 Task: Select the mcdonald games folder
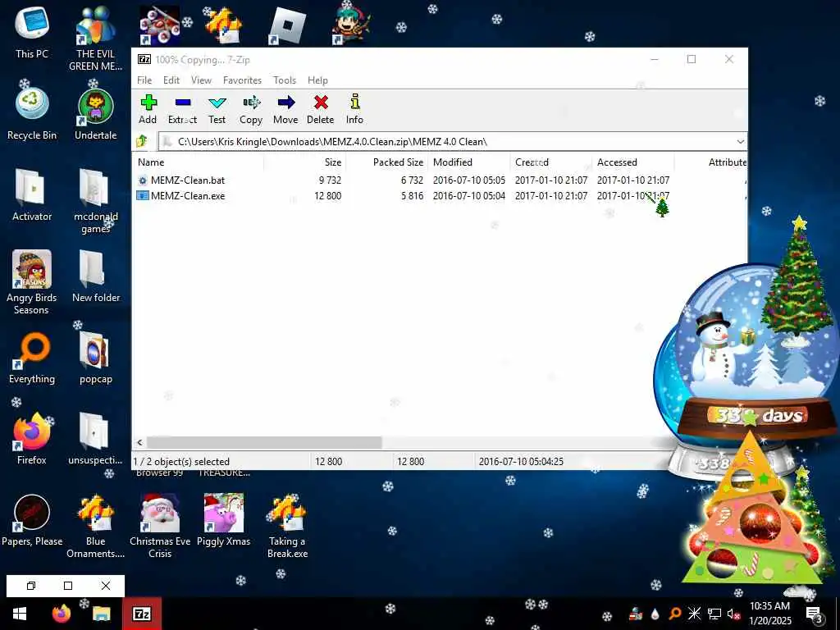(95, 201)
